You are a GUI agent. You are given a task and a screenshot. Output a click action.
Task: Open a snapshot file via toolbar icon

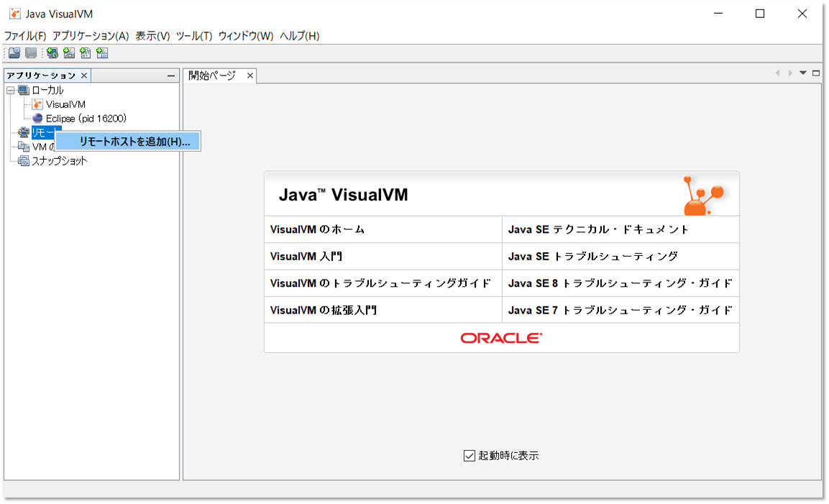tap(14, 52)
